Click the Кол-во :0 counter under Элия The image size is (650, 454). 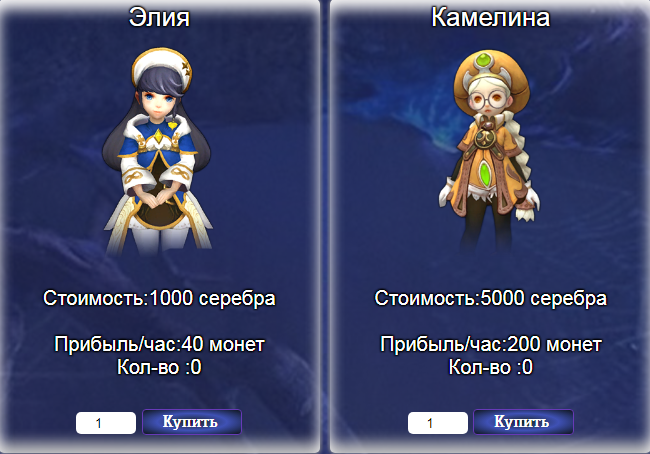click(x=159, y=367)
